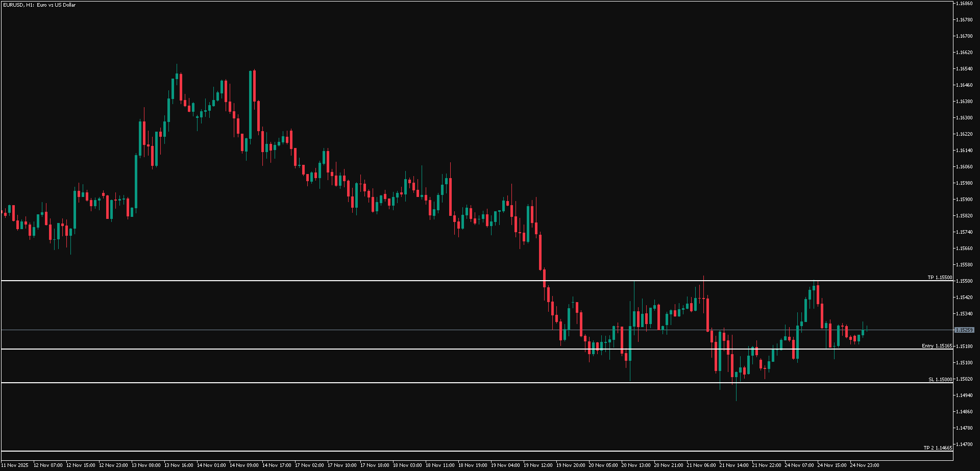Click the TP 2 1.14665 line label
The image size is (980, 471).
tap(938, 448)
